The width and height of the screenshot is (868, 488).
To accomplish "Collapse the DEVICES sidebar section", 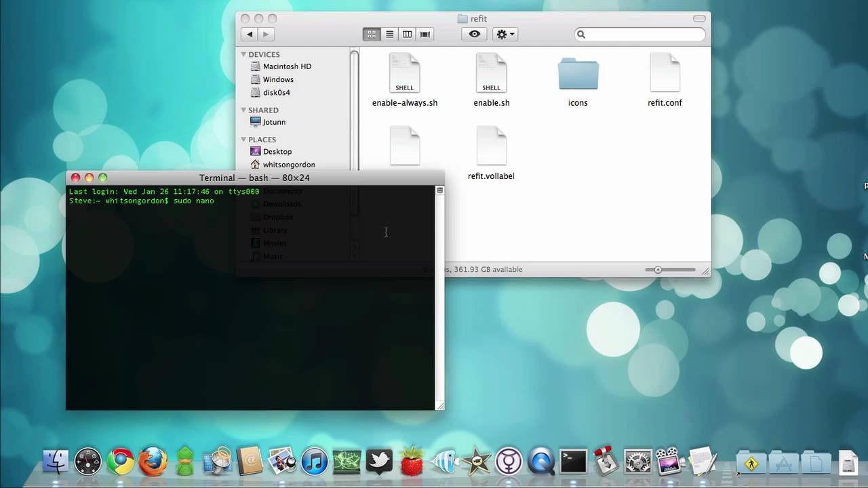I will [243, 54].
